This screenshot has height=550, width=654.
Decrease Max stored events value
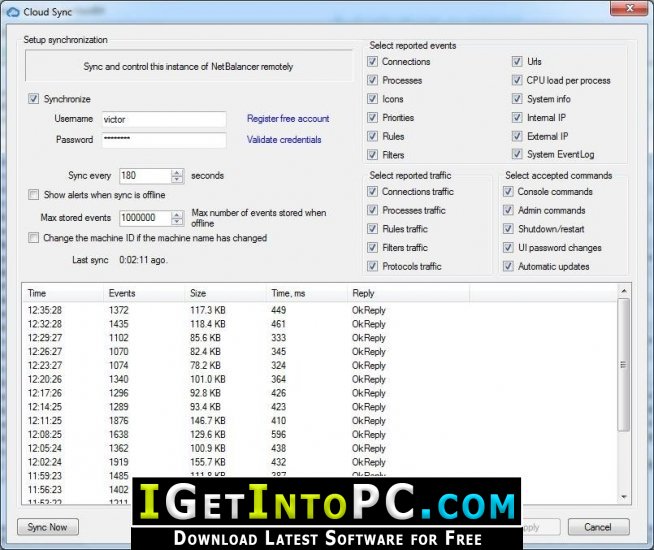pyautogui.click(x=177, y=221)
